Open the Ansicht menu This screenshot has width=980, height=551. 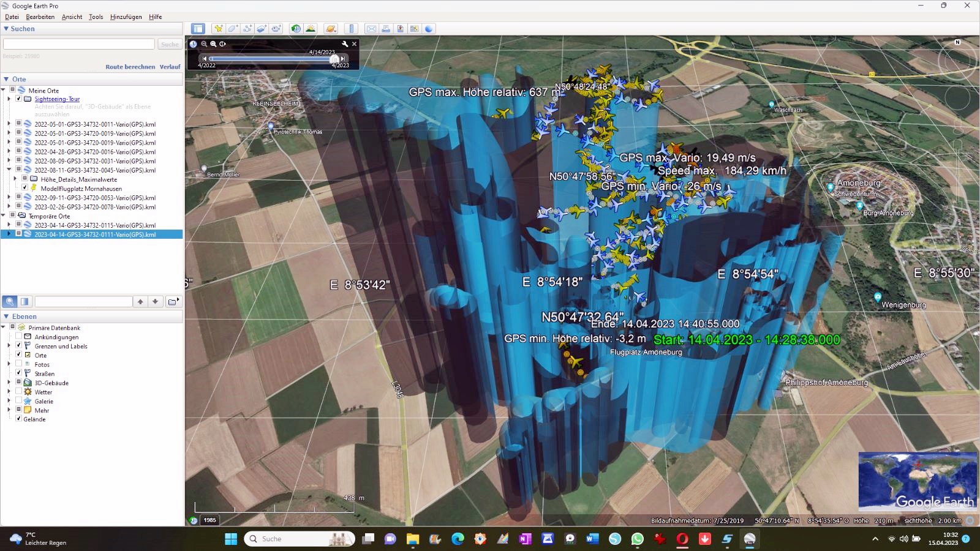tap(72, 17)
